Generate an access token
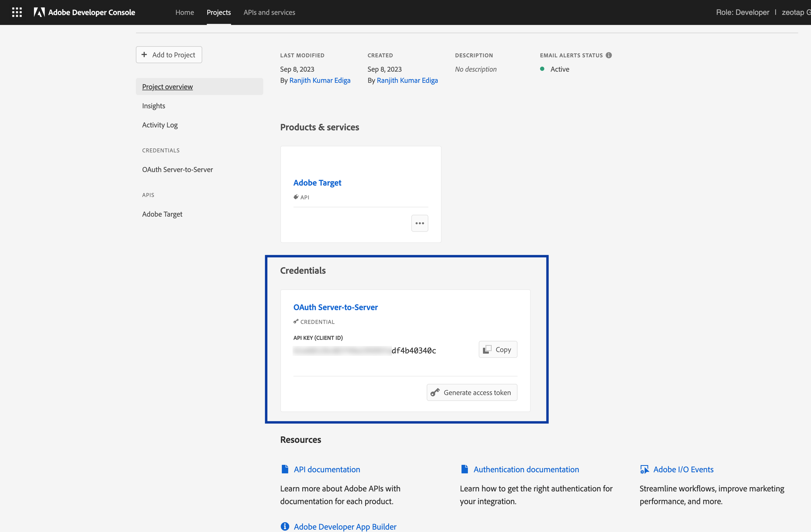This screenshot has width=811, height=532. [472, 392]
